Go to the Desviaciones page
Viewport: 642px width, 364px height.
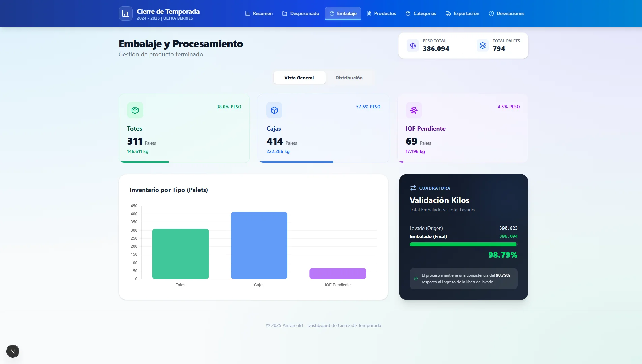pos(507,13)
